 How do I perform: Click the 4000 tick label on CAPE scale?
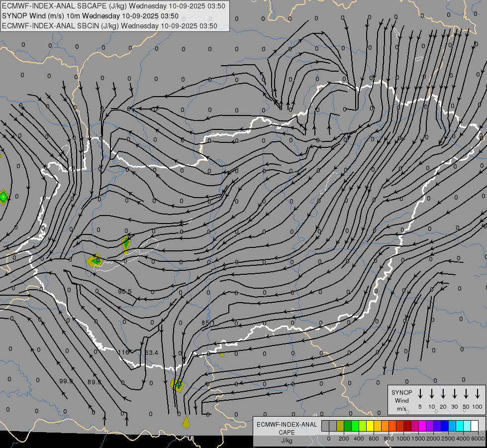pyautogui.click(x=463, y=439)
